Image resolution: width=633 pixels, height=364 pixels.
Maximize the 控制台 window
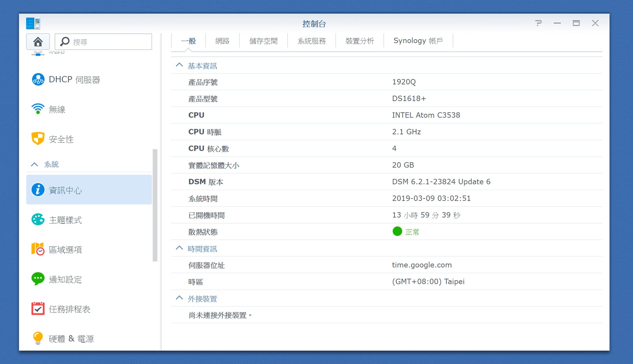(x=576, y=23)
